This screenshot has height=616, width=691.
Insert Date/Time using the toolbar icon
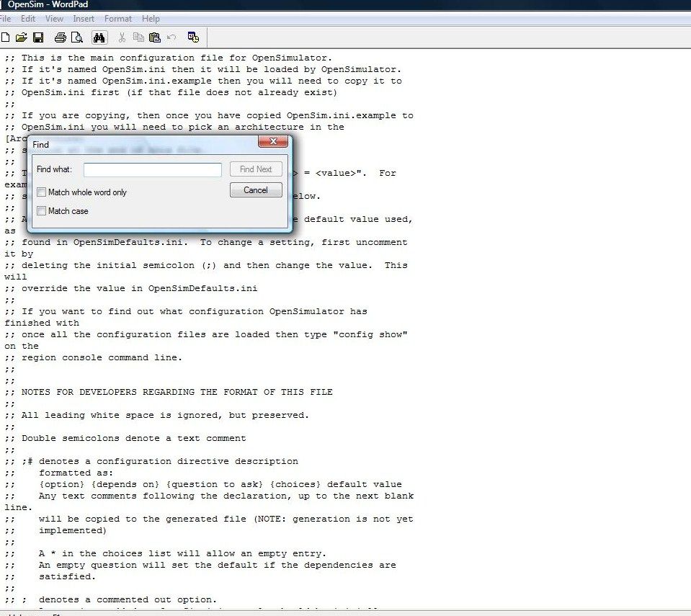pos(193,37)
